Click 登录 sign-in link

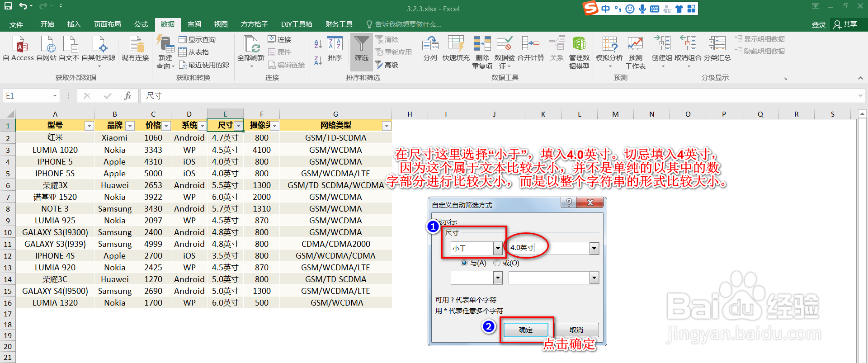click(818, 24)
